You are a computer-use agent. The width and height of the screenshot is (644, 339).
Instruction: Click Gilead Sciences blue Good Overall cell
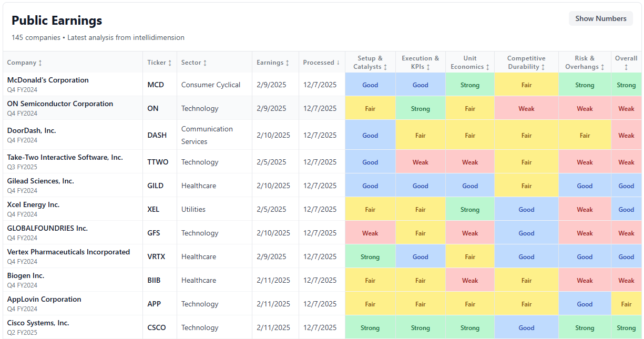(x=626, y=186)
